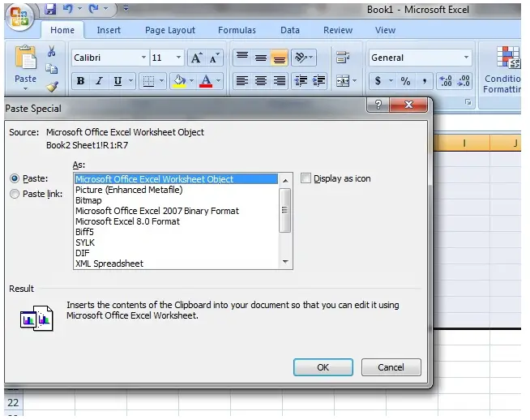Click the Decrease Indent icon
The width and height of the screenshot is (530, 420).
pos(301,81)
